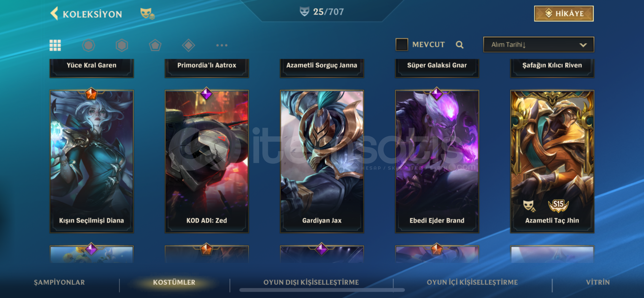
Task: Open the VİTRİN tab
Action: (598, 282)
